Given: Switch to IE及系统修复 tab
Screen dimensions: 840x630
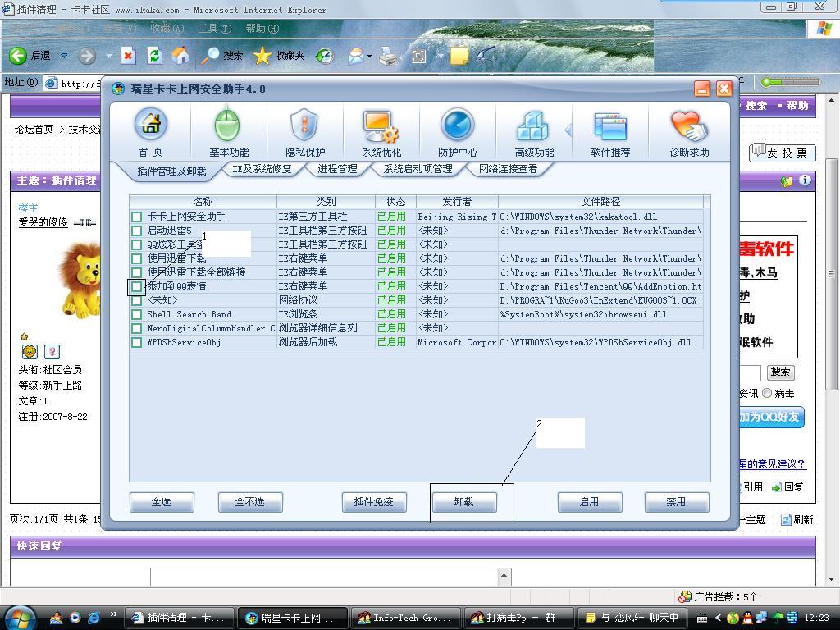Looking at the screenshot, I should [262, 169].
